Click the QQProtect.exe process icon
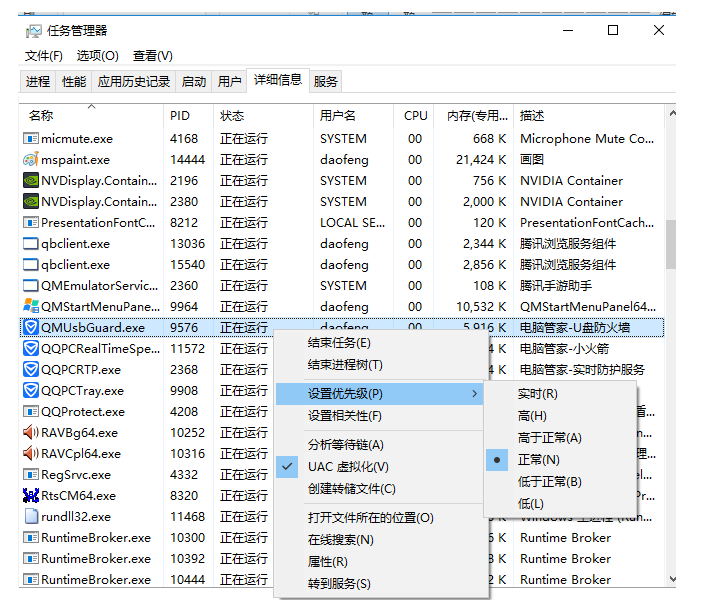The image size is (716, 601). click(31, 411)
